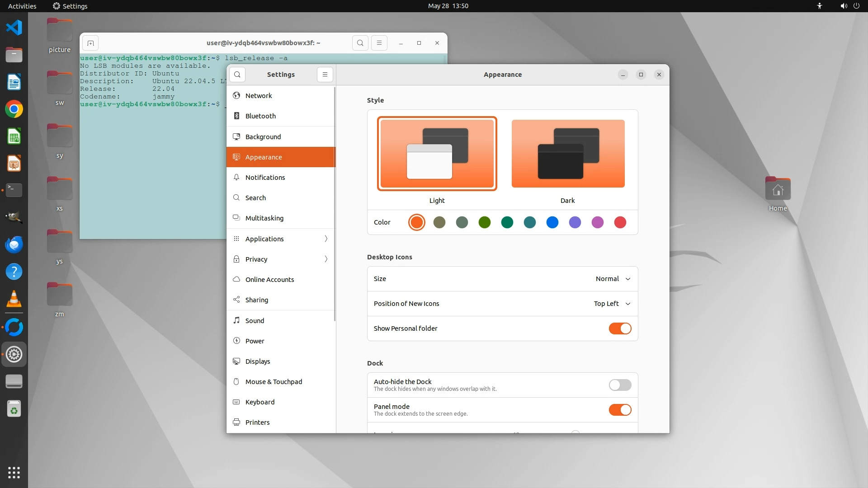Click Activities in the top bar
Image resolution: width=868 pixels, height=488 pixels.
[x=22, y=6]
